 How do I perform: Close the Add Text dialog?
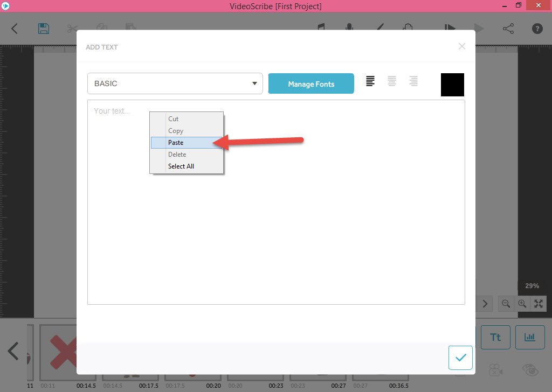tap(462, 46)
